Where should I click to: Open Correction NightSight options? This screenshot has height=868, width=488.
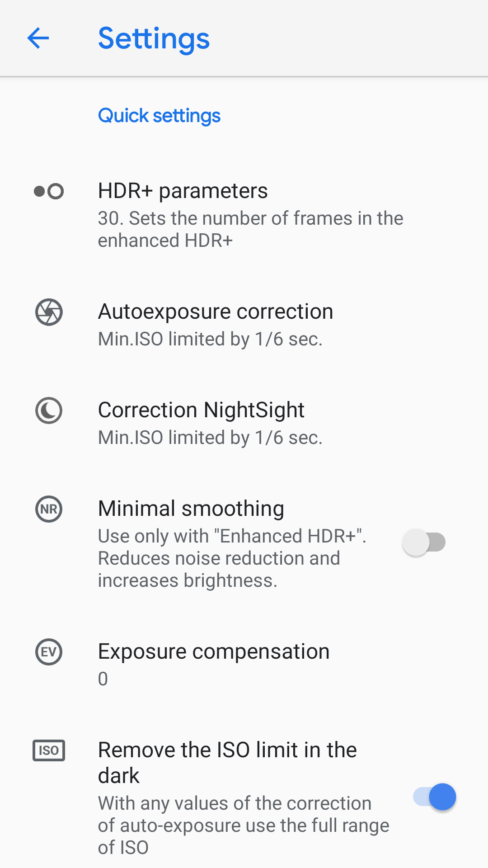pyautogui.click(x=201, y=410)
